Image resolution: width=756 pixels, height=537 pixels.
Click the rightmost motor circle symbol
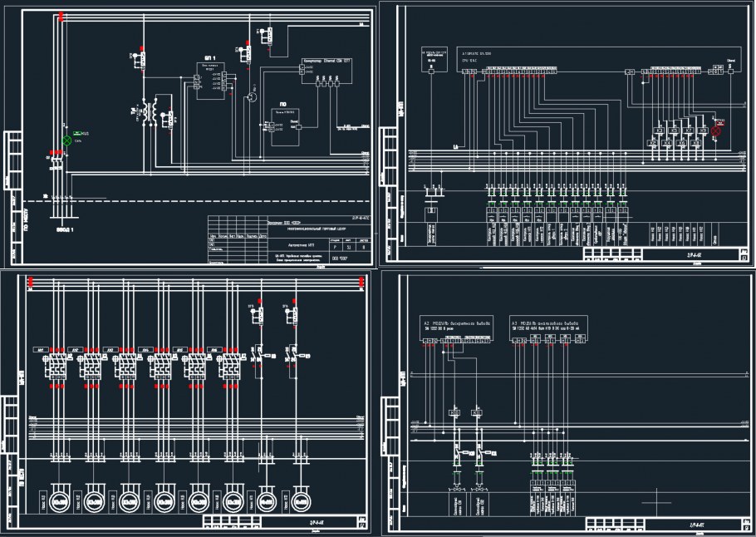pyautogui.click(x=302, y=501)
